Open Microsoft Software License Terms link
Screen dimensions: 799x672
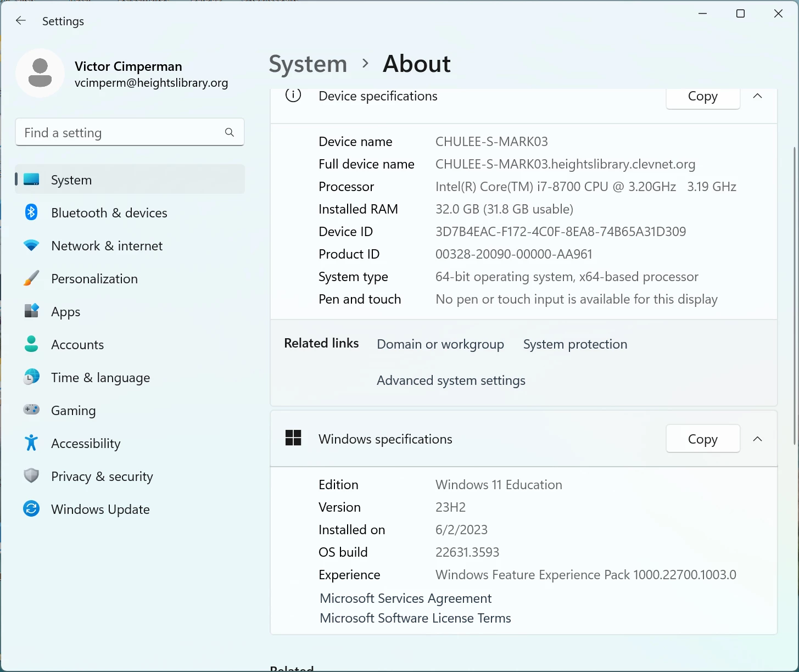[415, 618]
